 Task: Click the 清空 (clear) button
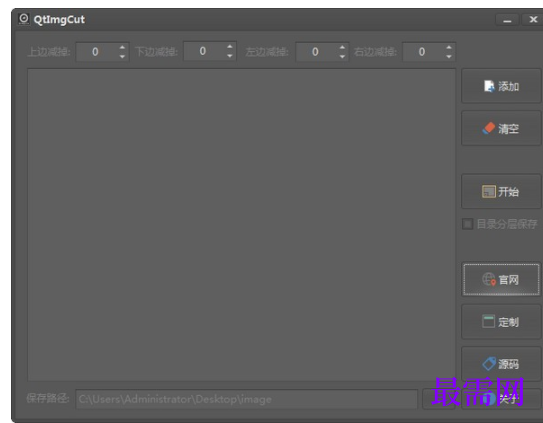[x=501, y=129]
